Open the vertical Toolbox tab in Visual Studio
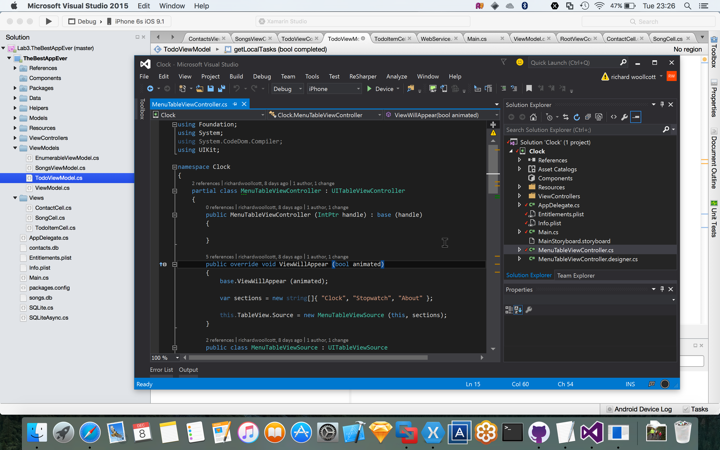 tap(142, 109)
